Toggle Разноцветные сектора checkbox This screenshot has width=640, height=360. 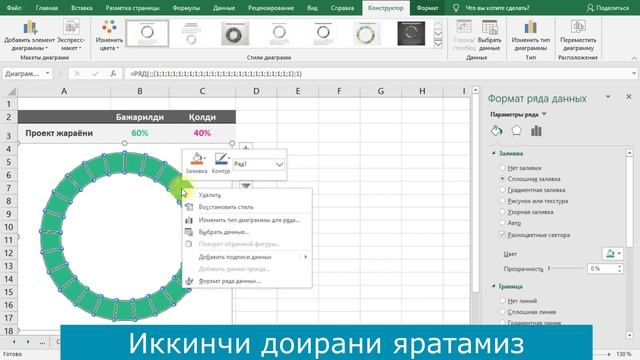tap(502, 235)
